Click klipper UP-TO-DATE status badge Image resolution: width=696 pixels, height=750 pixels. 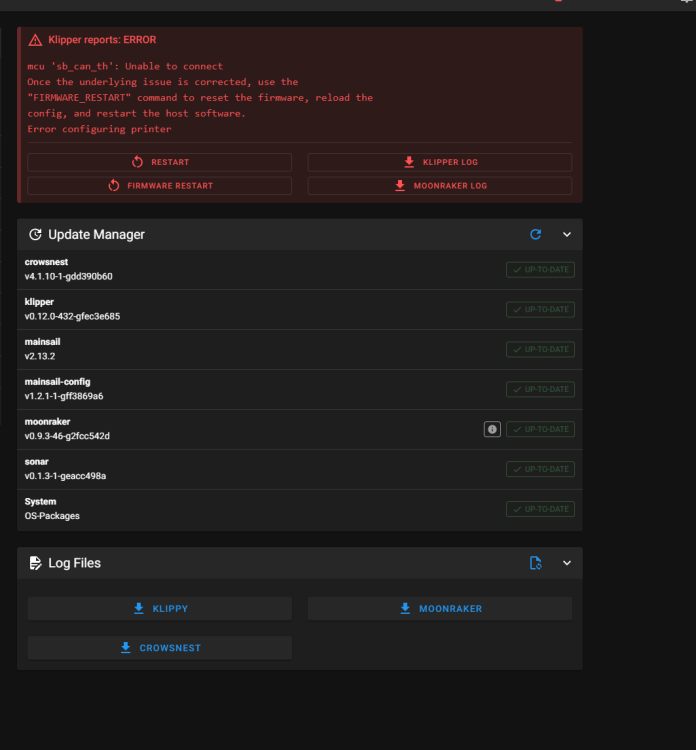pos(541,309)
